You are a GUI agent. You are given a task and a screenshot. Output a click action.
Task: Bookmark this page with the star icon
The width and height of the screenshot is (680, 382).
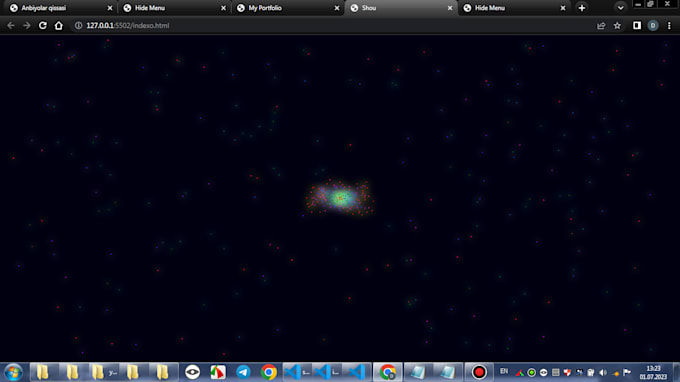click(617, 26)
